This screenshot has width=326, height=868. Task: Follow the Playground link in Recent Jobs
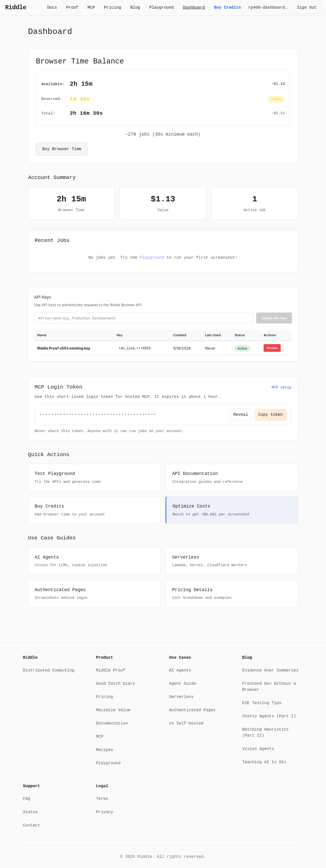click(x=152, y=257)
